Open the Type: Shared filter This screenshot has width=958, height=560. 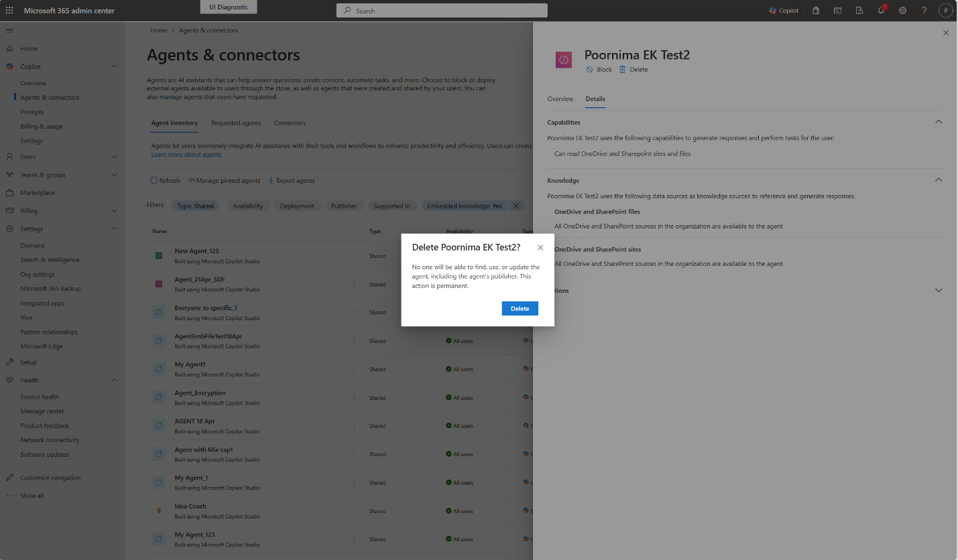click(x=195, y=206)
